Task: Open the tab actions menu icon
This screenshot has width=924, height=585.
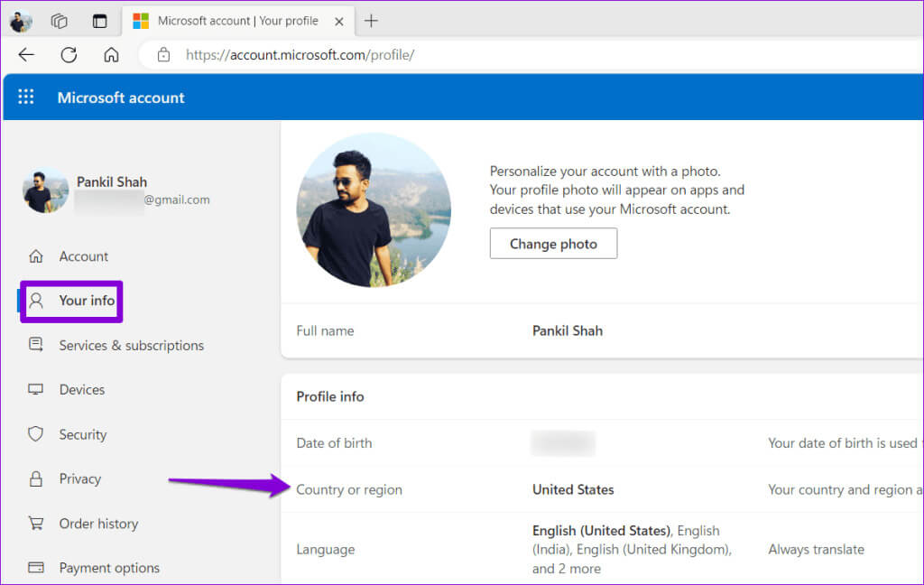Action: tap(99, 22)
